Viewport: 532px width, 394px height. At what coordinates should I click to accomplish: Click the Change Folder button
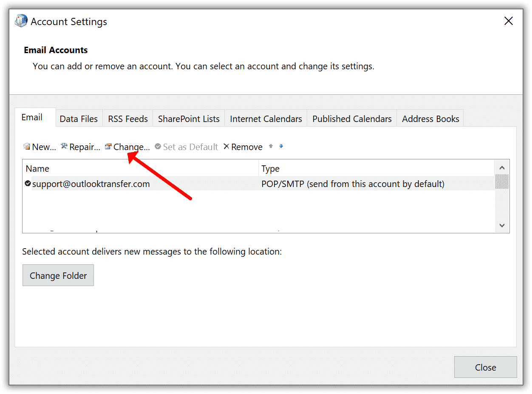click(58, 275)
